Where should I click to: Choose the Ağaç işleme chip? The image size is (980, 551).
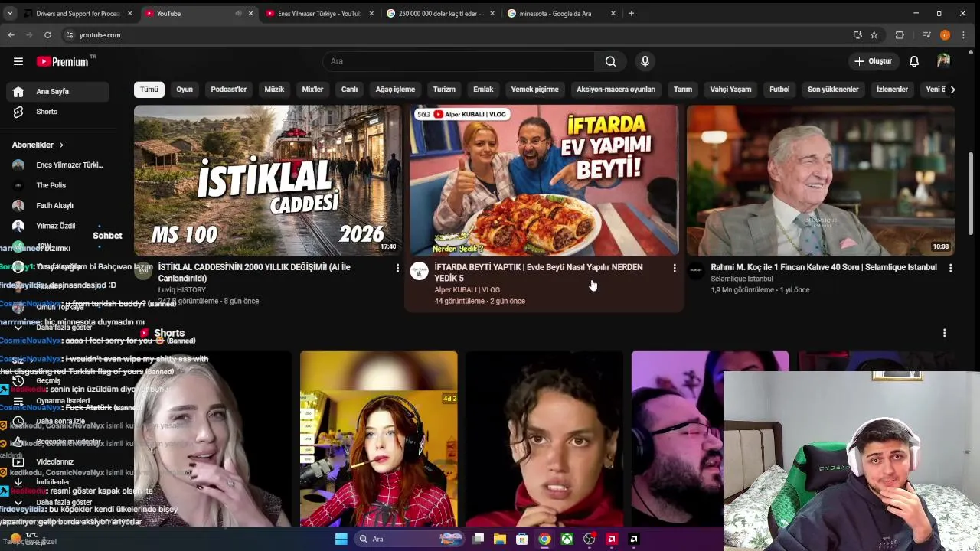coord(395,90)
